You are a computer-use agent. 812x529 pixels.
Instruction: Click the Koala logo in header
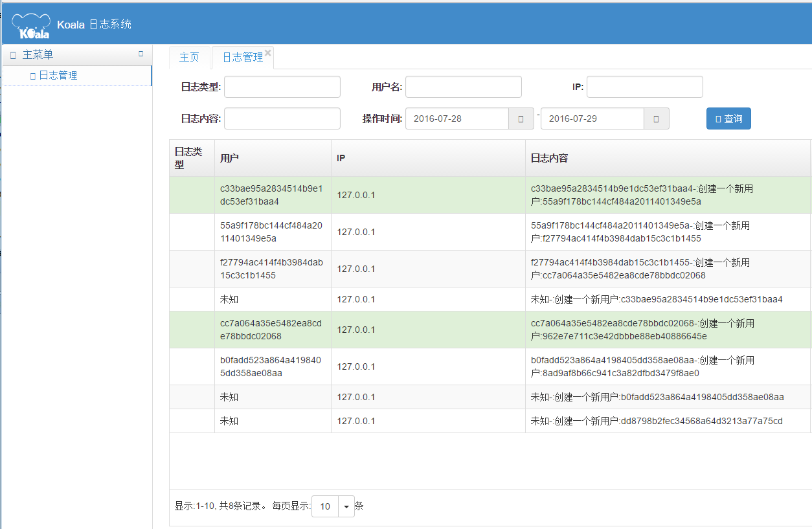30,26
